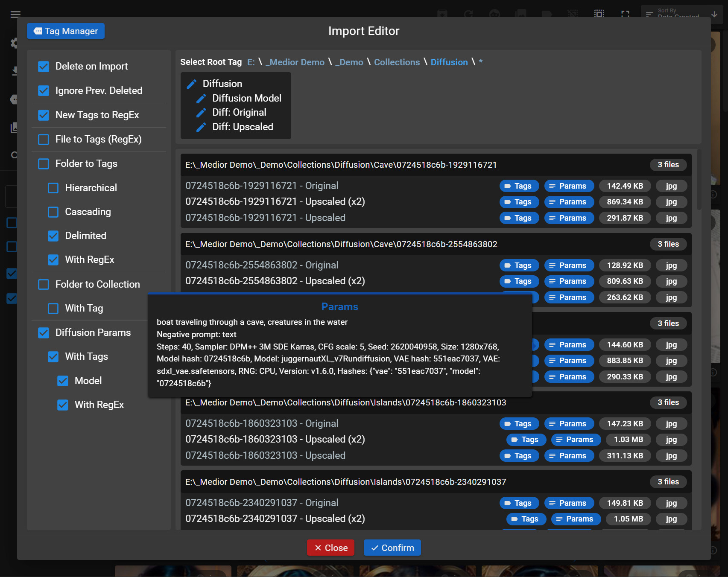Viewport: 728px width, 577px height.
Task: Select _Medior Demo in the root tag path
Action: (x=295, y=62)
